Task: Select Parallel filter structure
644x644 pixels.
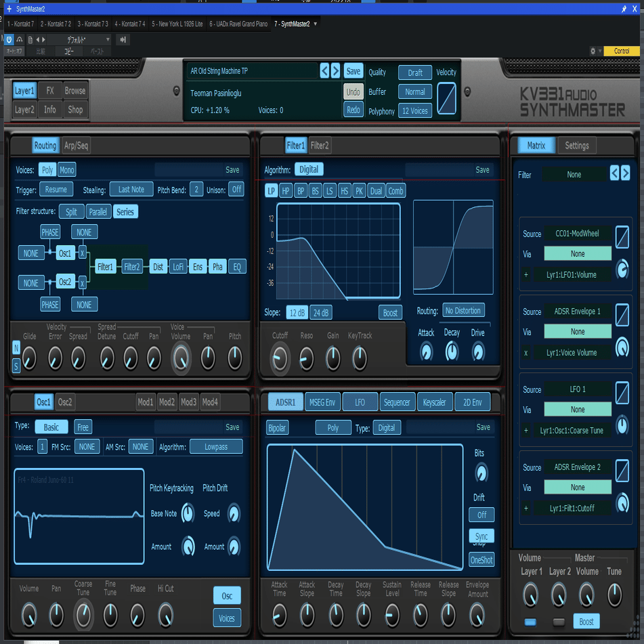Action: coord(98,212)
